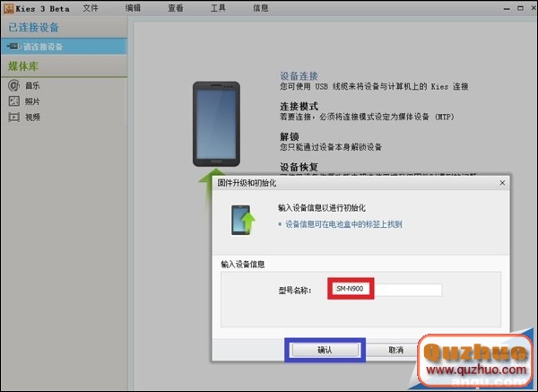Maximize the Kies window
Image resolution: width=538 pixels, height=392 pixels.
pyautogui.click(x=520, y=8)
